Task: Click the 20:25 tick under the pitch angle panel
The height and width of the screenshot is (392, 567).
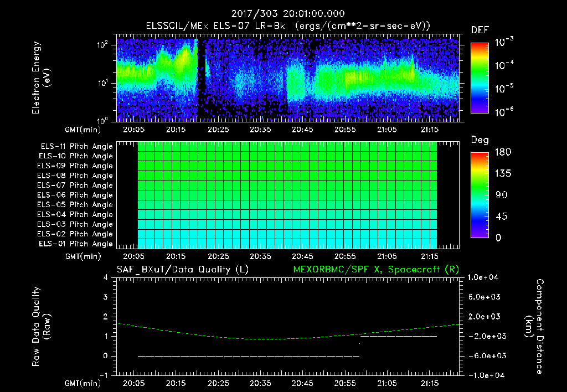Action: click(x=218, y=256)
